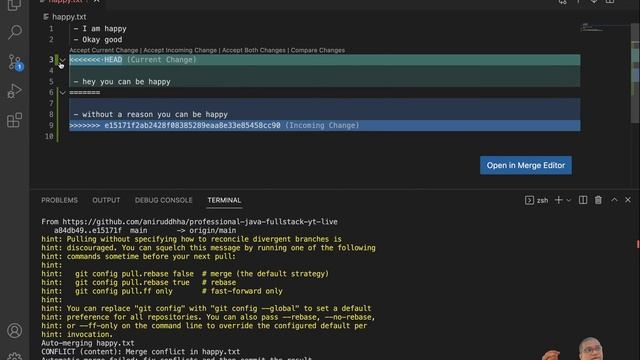Open the Extensions view
The image size is (640, 360).
(15, 120)
